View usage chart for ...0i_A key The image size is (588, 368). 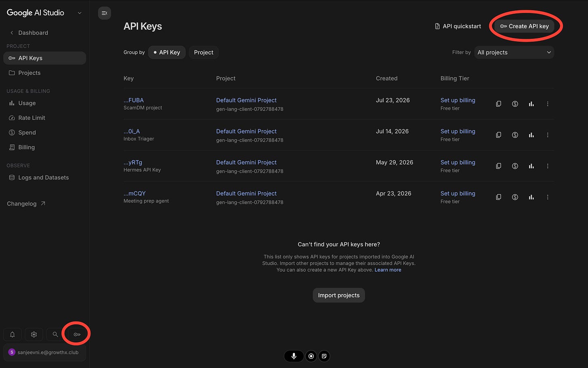[x=531, y=135]
